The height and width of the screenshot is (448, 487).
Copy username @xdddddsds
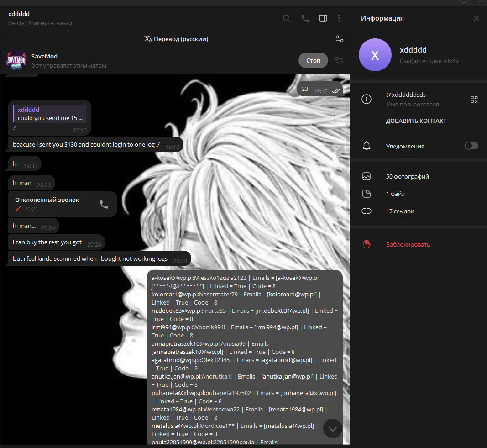pyautogui.click(x=406, y=95)
